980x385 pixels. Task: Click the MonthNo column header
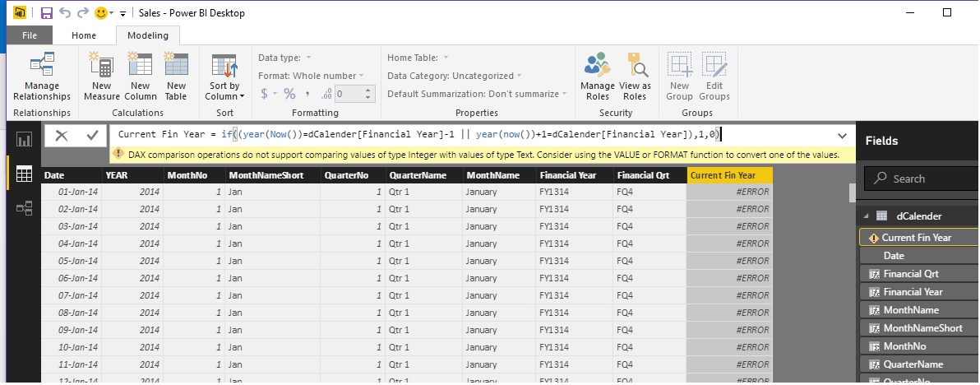tap(194, 175)
